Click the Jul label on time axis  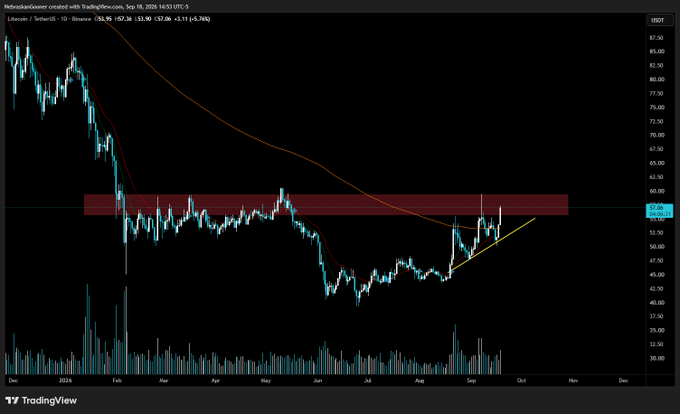(x=368, y=381)
